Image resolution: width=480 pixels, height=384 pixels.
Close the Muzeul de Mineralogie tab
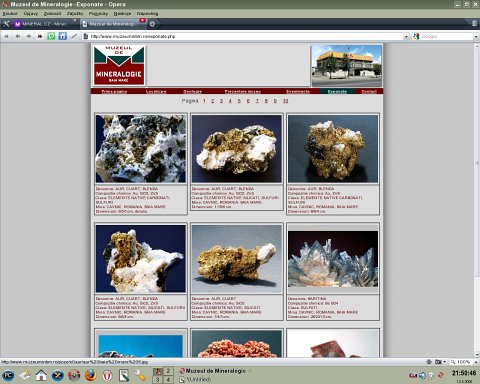coord(142,21)
